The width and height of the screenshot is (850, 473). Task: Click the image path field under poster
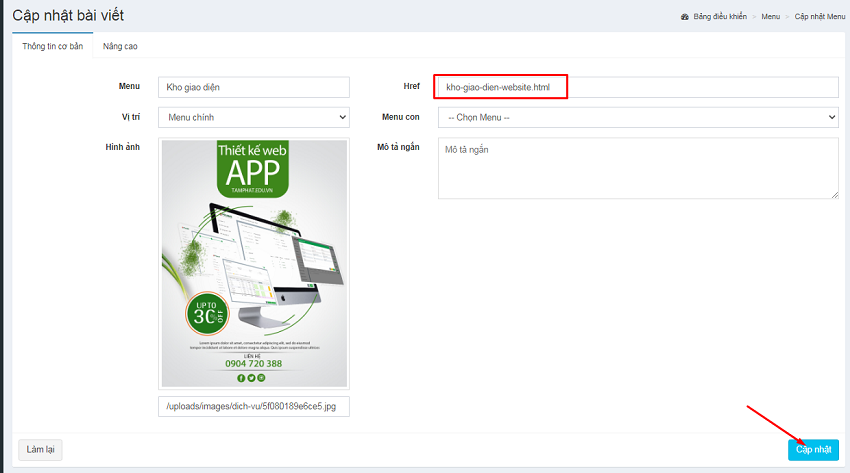click(x=253, y=407)
